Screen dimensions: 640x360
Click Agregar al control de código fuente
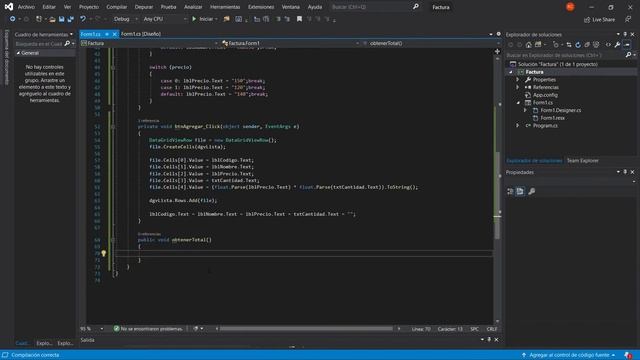[569, 355]
